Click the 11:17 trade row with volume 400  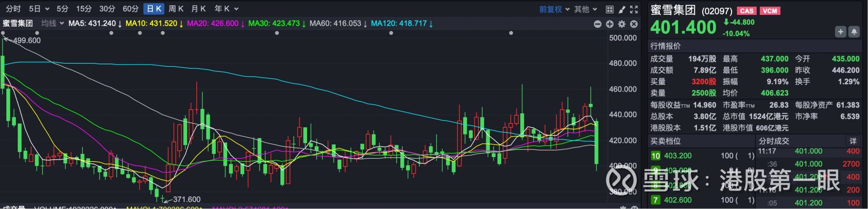tap(809, 151)
